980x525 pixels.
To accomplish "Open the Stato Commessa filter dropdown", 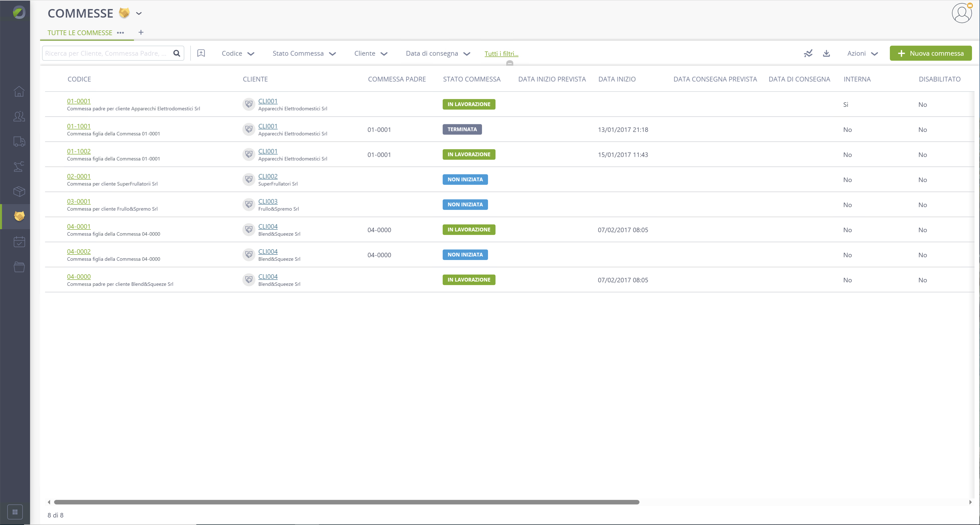I will pyautogui.click(x=304, y=53).
